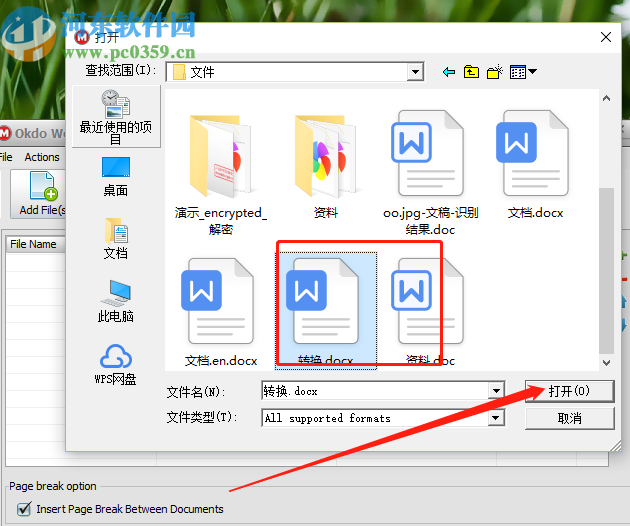Select file 文档.en.docx
Screen dimensions: 630x526
pos(221,312)
